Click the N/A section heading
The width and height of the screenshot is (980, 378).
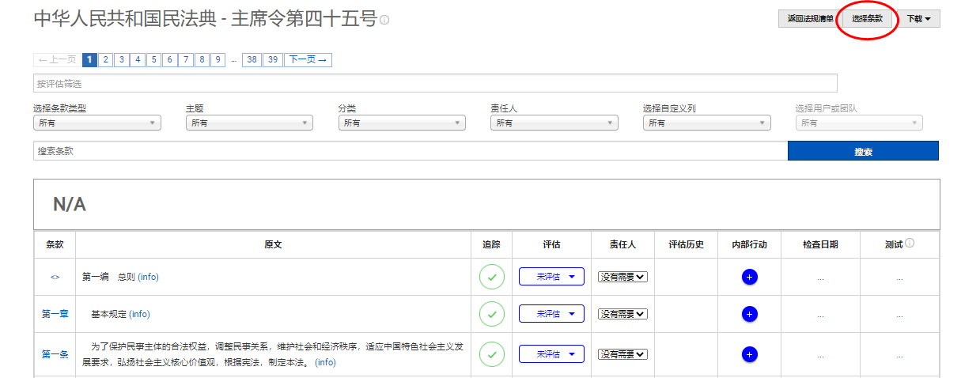[x=70, y=204]
